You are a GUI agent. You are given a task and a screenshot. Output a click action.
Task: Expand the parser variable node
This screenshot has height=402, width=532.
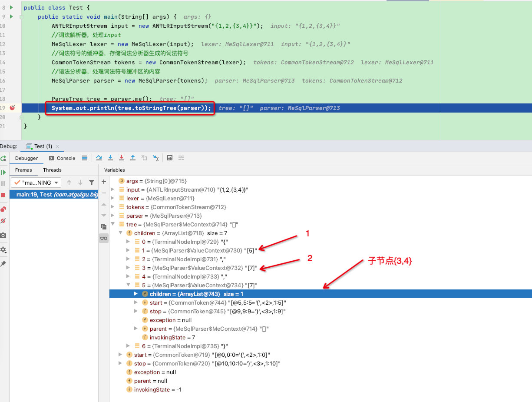[x=113, y=216]
